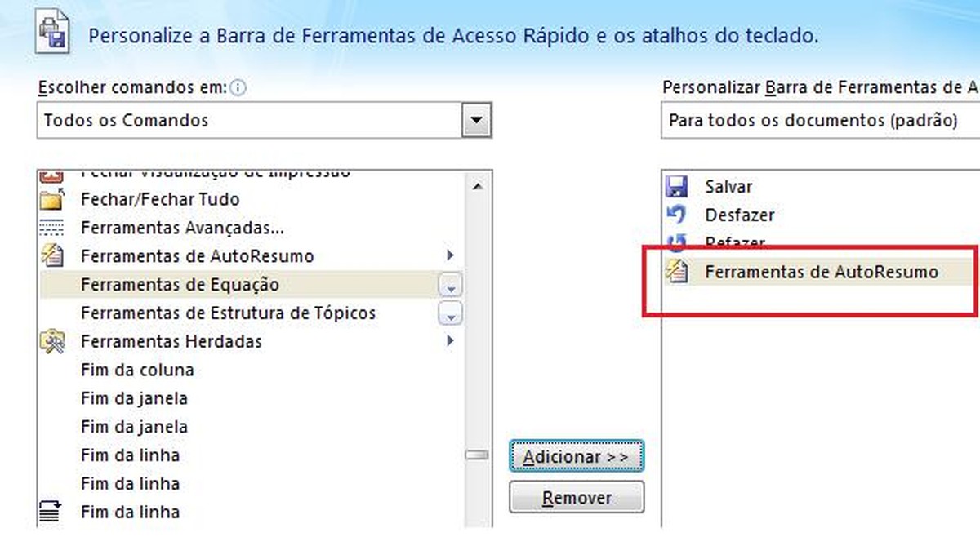Image resolution: width=980 pixels, height=537 pixels.
Task: Click the Ferramentas de AutoResumo icon in right list
Action: point(676,272)
